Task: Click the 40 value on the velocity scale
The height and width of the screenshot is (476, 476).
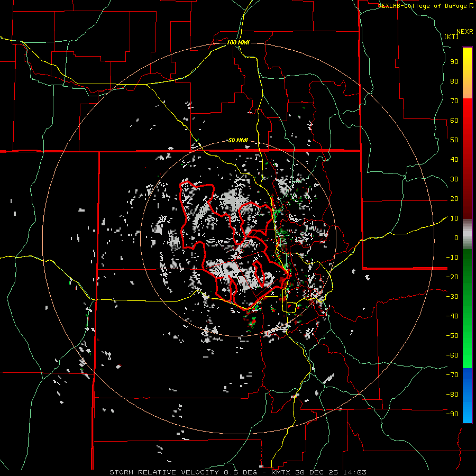Action: pos(454,160)
